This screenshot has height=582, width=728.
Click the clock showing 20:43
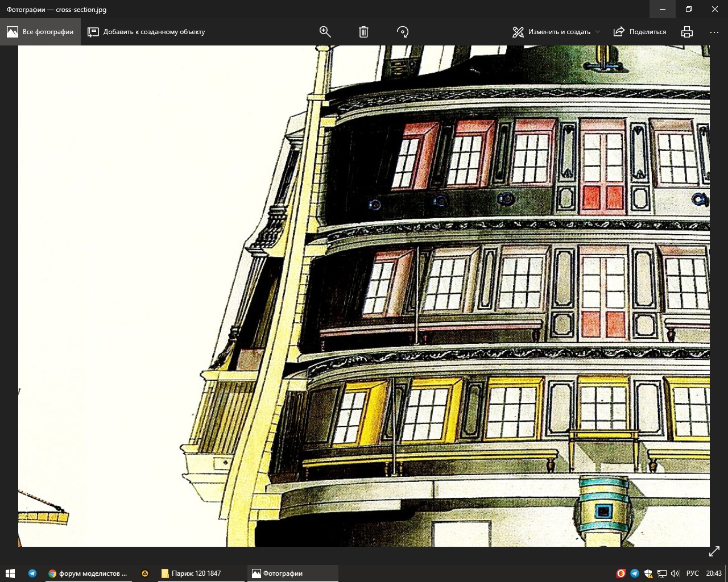coord(714,573)
